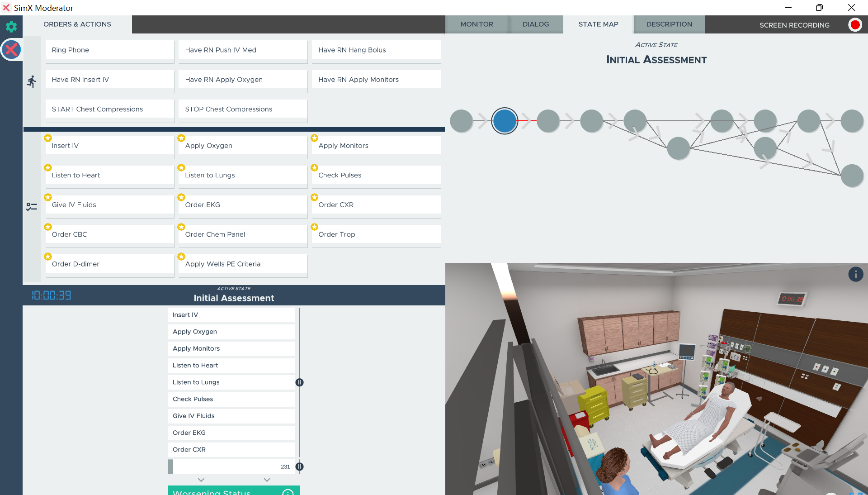Select the active blue node in the state map
Screen dimensions: 868x495
point(505,121)
